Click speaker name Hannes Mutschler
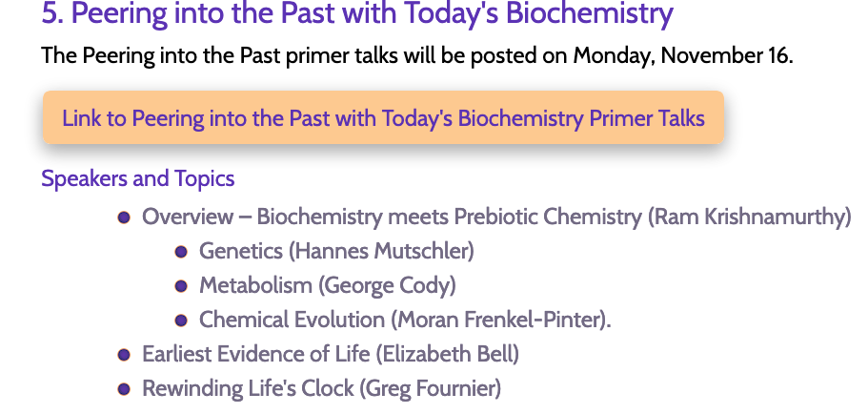868x414 pixels. [x=381, y=251]
